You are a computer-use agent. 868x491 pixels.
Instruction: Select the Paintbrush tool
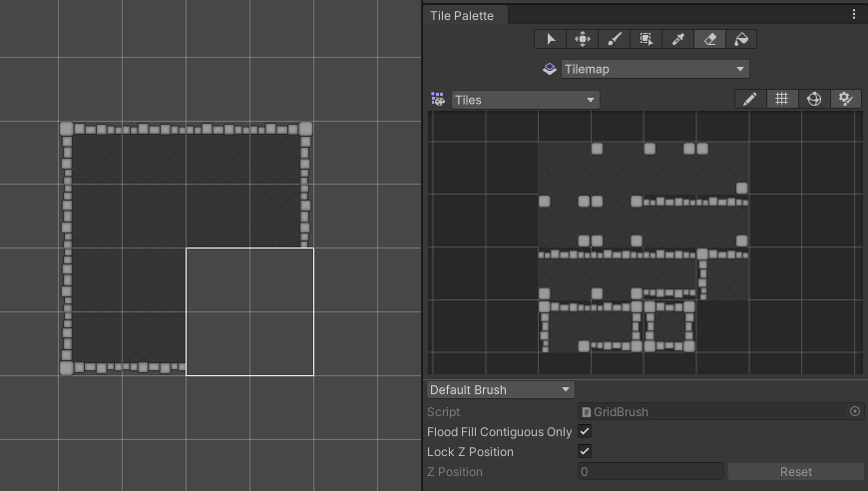615,39
